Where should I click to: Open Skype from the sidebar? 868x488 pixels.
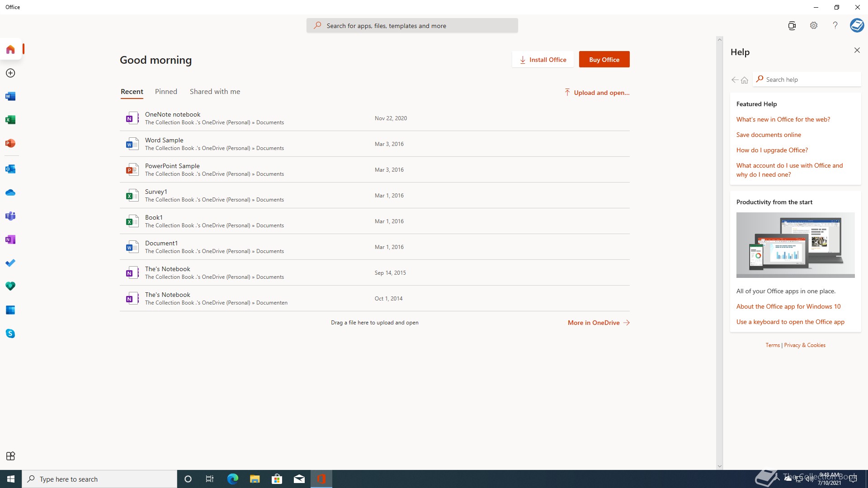[10, 333]
